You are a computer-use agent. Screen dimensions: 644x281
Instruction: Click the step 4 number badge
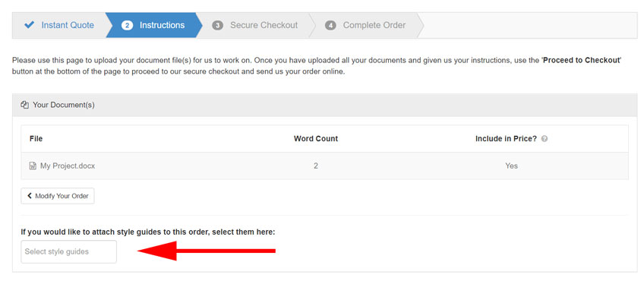330,25
